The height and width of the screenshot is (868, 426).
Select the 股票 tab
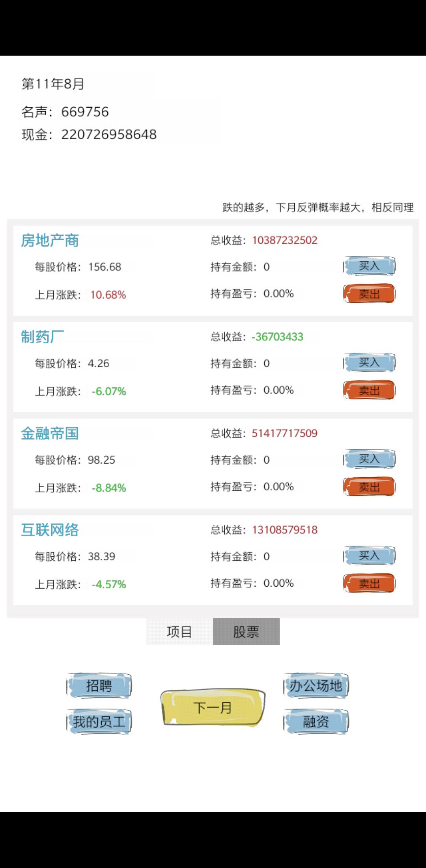click(246, 632)
